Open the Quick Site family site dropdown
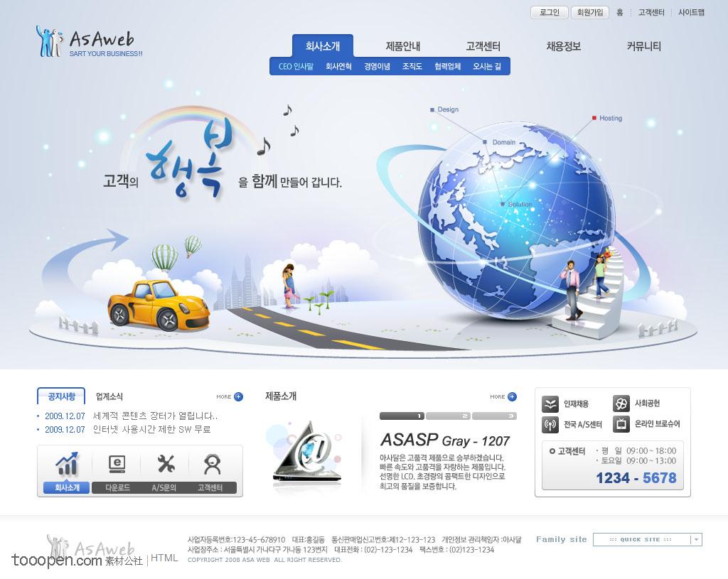Image resolution: width=728 pixels, height=579 pixels. pos(647,539)
